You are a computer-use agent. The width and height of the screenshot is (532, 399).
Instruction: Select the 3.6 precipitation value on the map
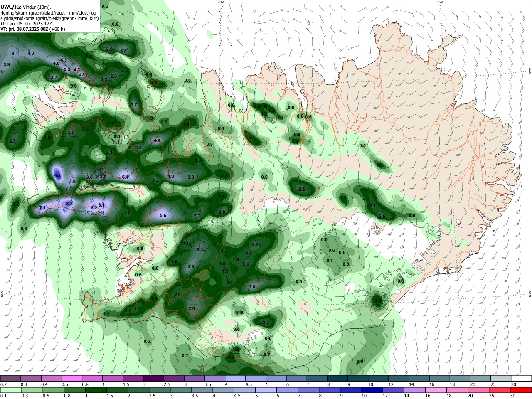[252, 287]
